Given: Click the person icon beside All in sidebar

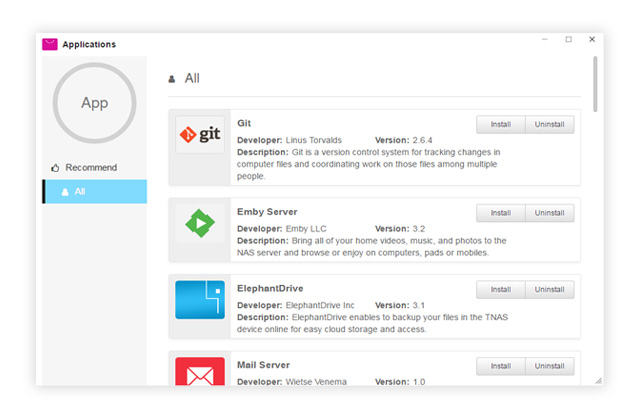Looking at the screenshot, I should 65,192.
